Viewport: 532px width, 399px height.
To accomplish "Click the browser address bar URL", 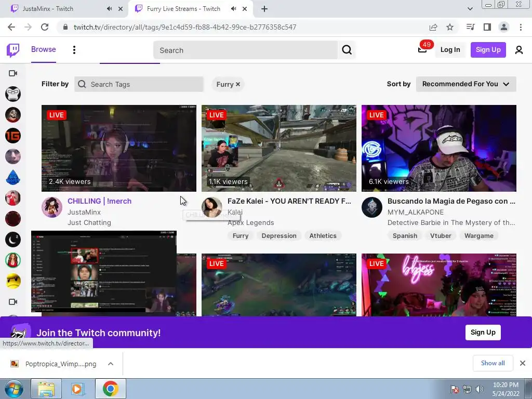I will tap(185, 27).
